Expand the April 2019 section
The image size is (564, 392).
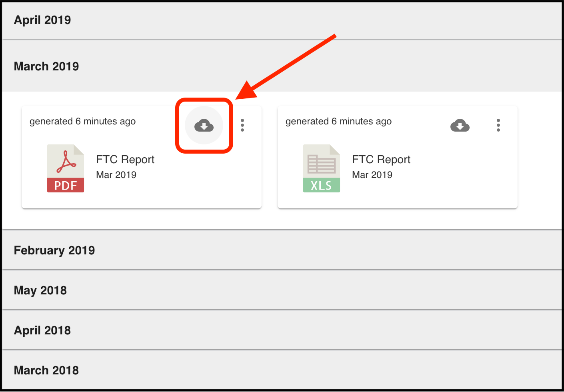pos(42,20)
